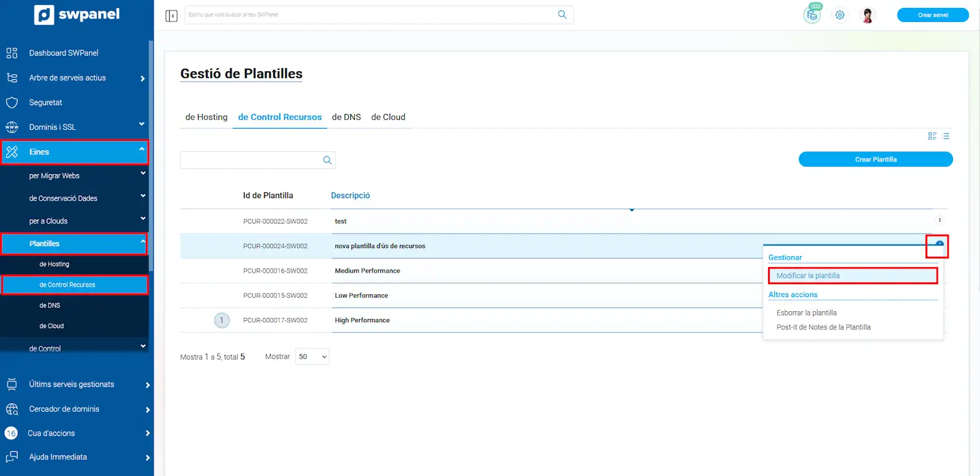Open Seguretat sidebar item
Viewport: 980px width, 476px height.
click(46, 102)
